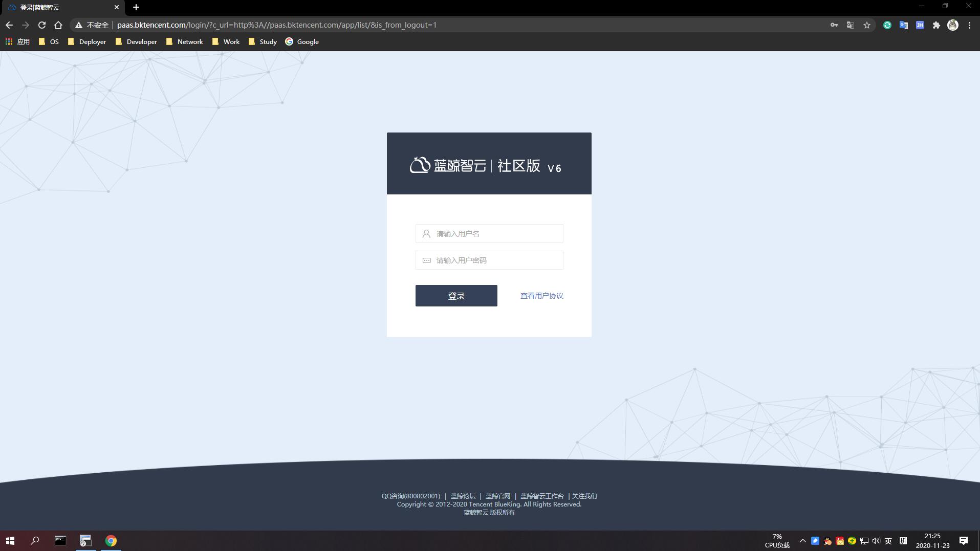The width and height of the screenshot is (980, 551).
Task: Open the Windows notification center
Action: point(964,541)
